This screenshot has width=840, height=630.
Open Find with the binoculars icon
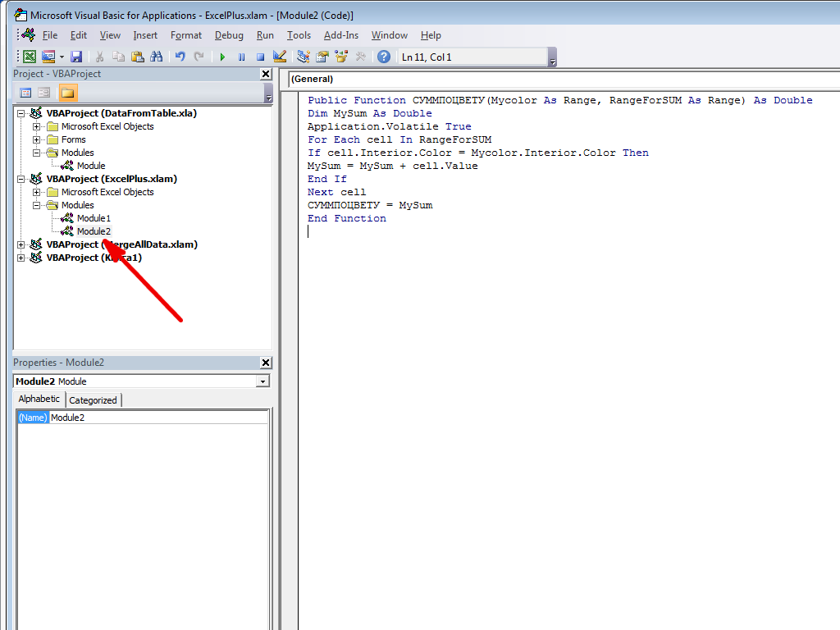pyautogui.click(x=157, y=57)
